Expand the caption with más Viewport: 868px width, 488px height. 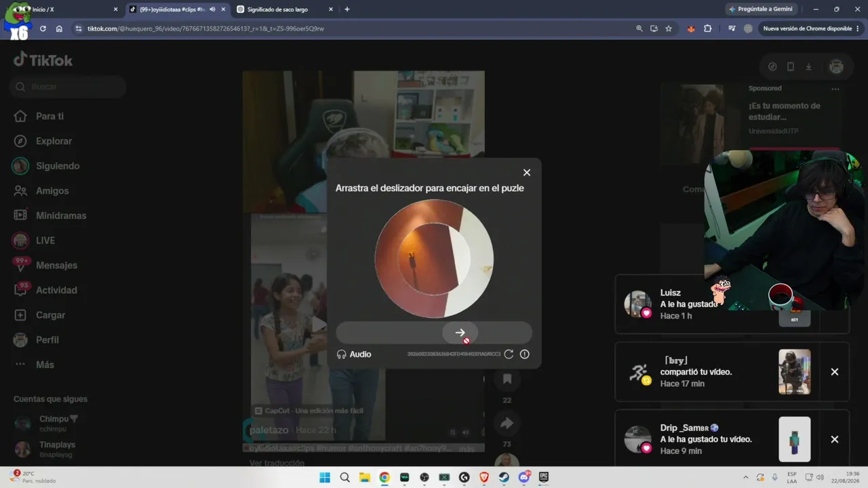coord(467,448)
